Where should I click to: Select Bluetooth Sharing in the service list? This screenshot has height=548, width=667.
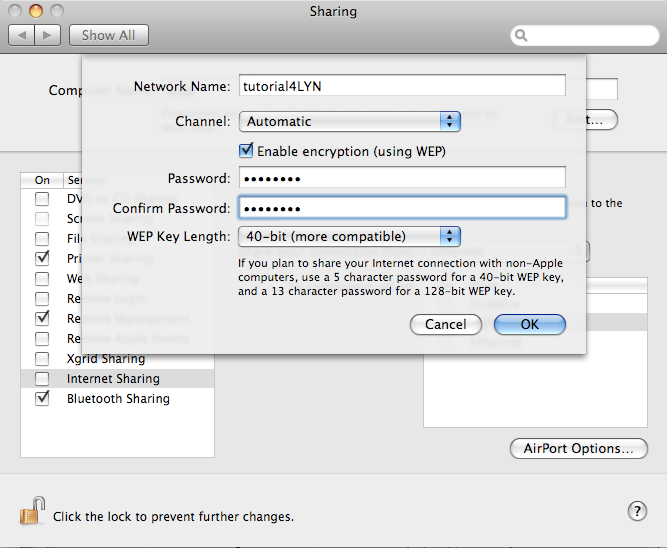point(118,399)
